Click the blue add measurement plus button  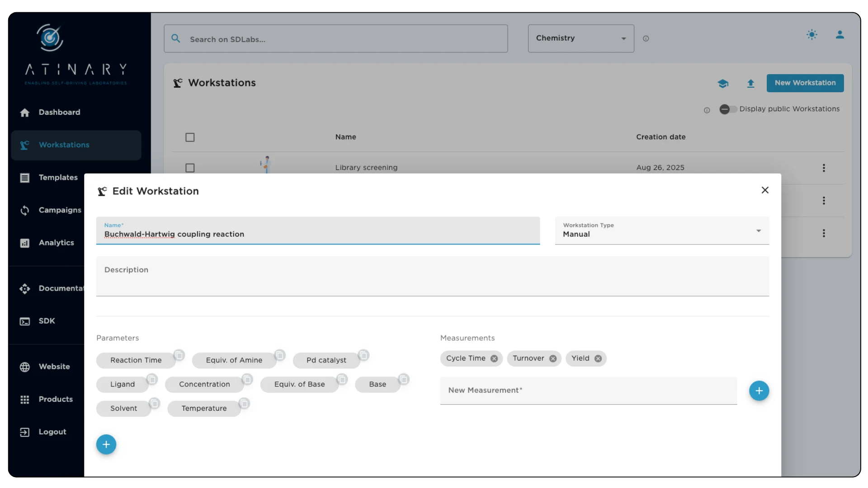pos(759,391)
